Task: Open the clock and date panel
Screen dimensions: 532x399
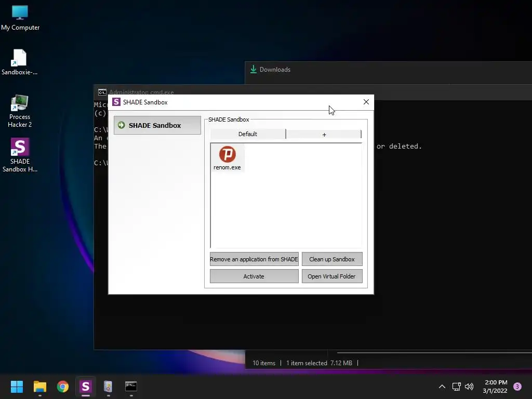Action: [x=495, y=387]
